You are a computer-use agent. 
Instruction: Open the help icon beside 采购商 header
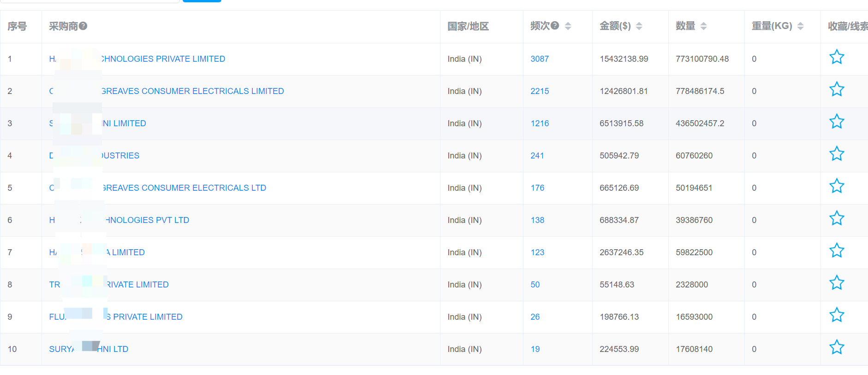[x=83, y=26]
